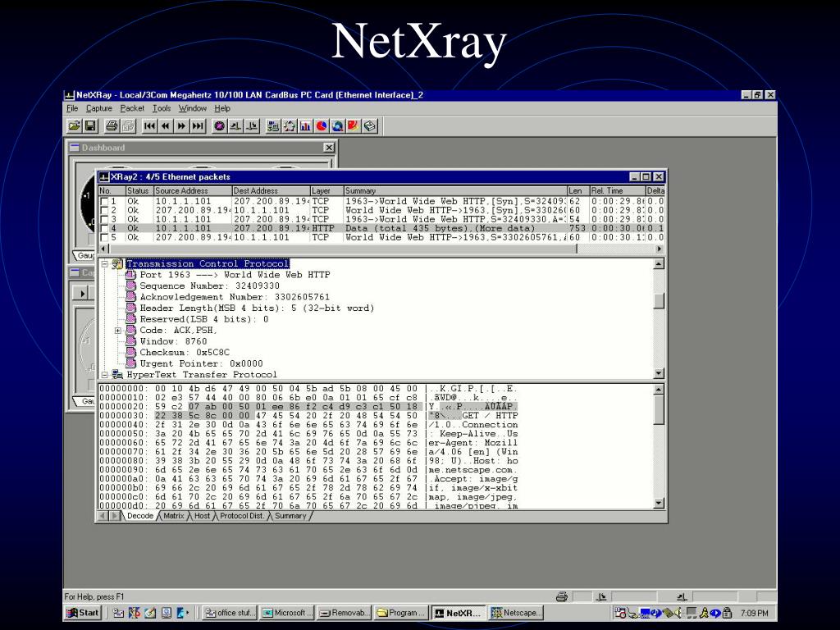The image size is (840, 630).
Task: Open the Host Table toolbar icon
Action: [273, 126]
